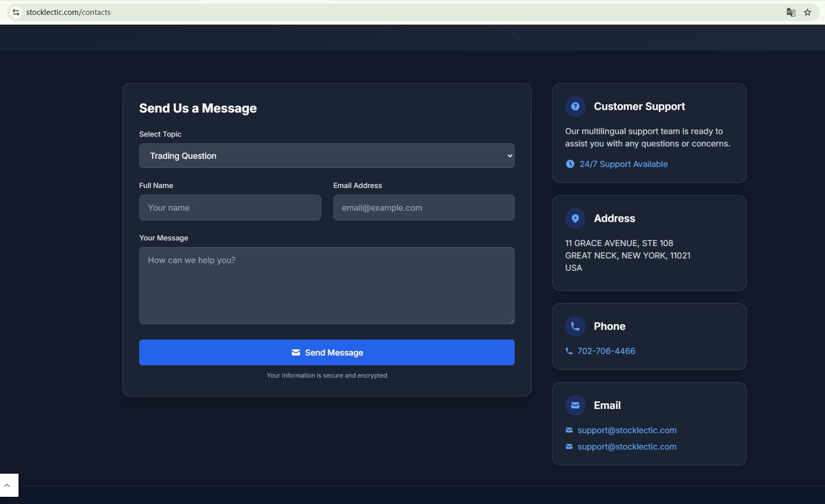The width and height of the screenshot is (825, 504).
Task: Focus the Full Name input field
Action: tap(230, 208)
